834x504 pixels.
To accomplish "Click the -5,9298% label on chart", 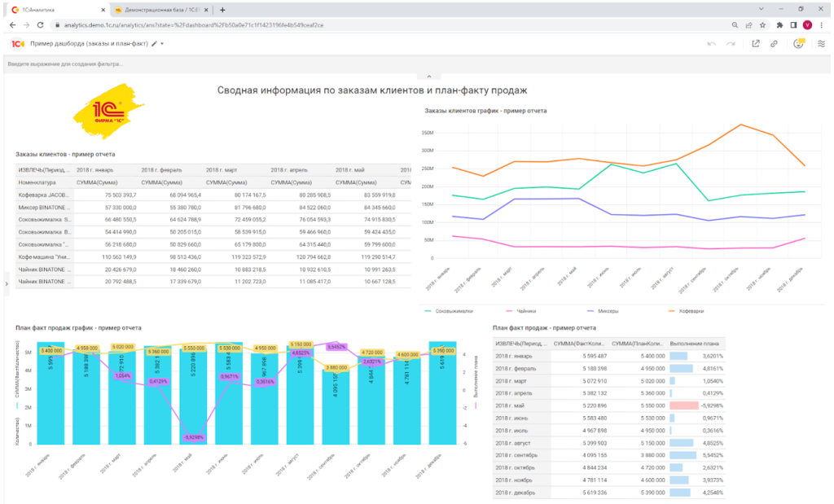I will pyautogui.click(x=194, y=437).
